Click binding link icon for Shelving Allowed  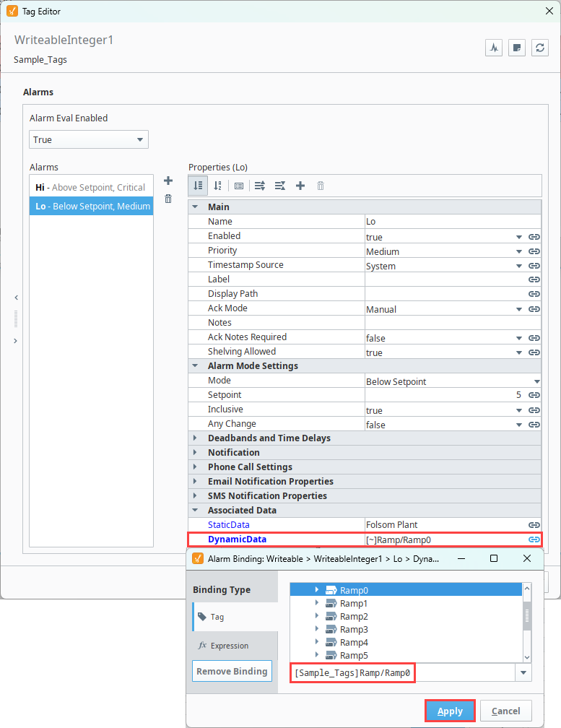534,352
